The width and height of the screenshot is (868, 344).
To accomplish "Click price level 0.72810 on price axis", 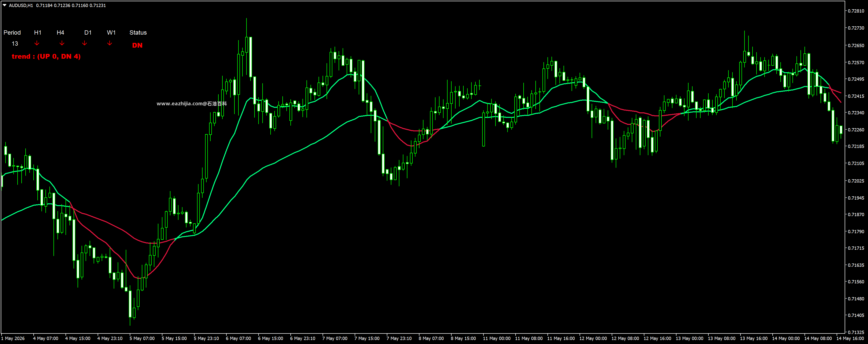I will 856,11.
